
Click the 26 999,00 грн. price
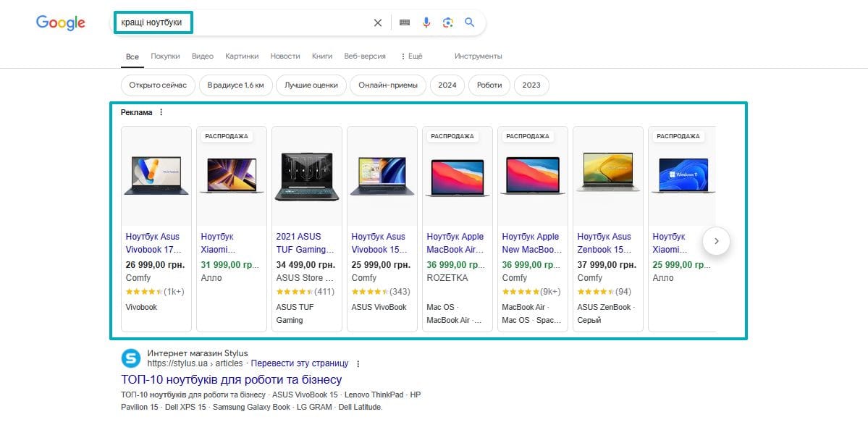pyautogui.click(x=155, y=264)
